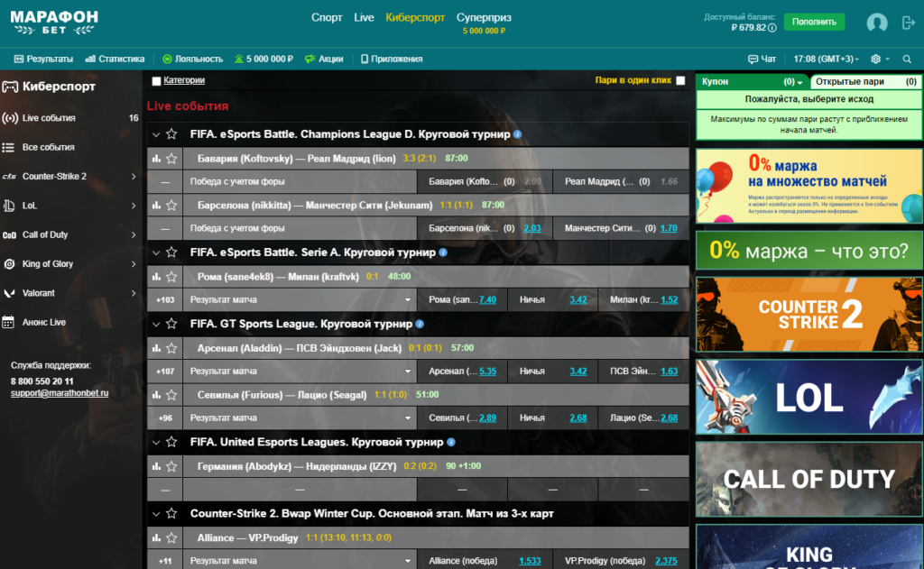Open statistics icon for Бавария — Реал Мадрид
The width and height of the screenshot is (924, 569).
pos(156,159)
